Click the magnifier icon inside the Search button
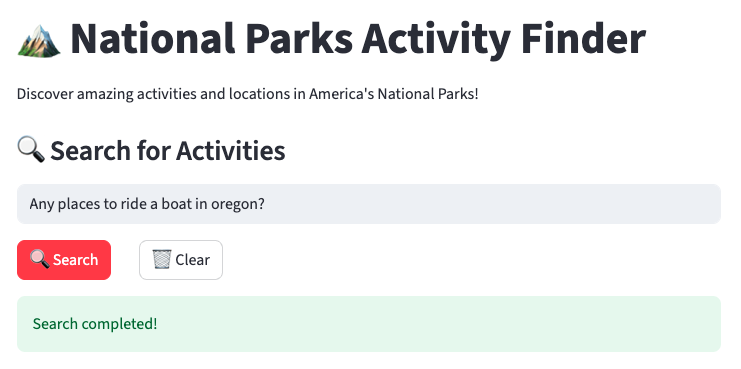Screen dimensions: 741x369 coord(40,259)
